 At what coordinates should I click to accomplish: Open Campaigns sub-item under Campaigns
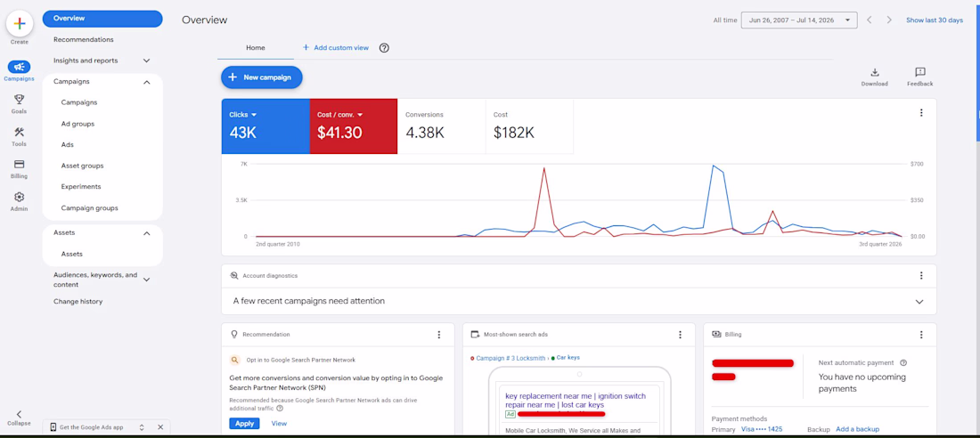coord(79,102)
